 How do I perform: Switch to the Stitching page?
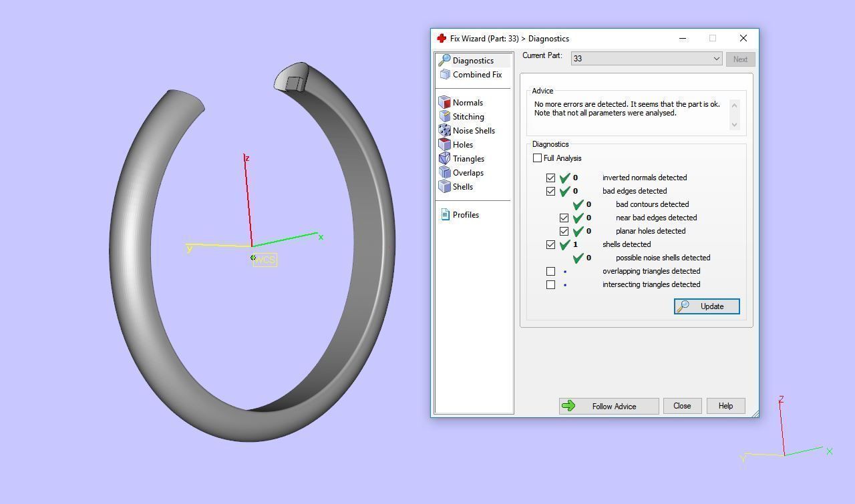tap(468, 117)
